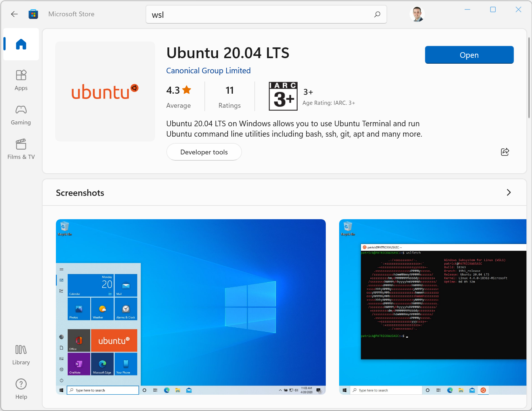532x411 pixels.
Task: Click the search box containing wsl
Action: click(259, 15)
